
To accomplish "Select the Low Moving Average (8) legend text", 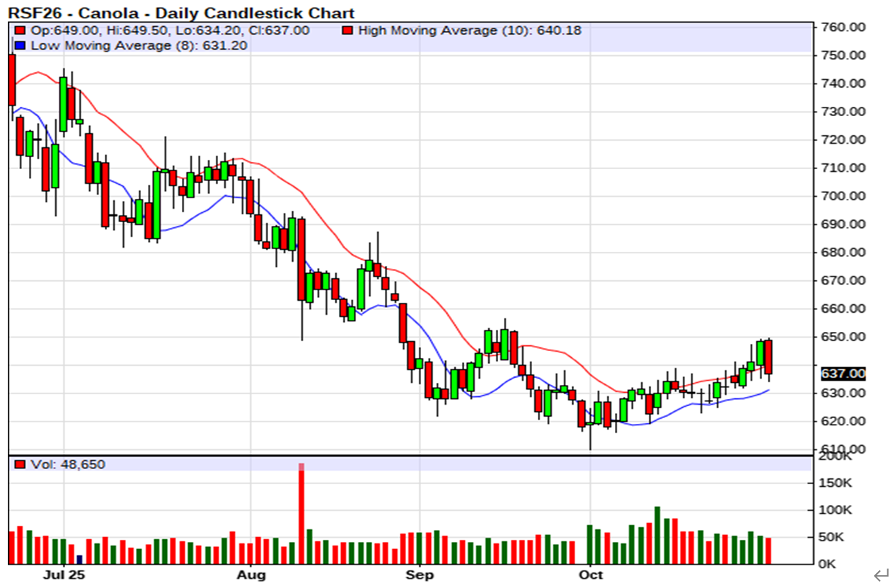I will 139,45.
